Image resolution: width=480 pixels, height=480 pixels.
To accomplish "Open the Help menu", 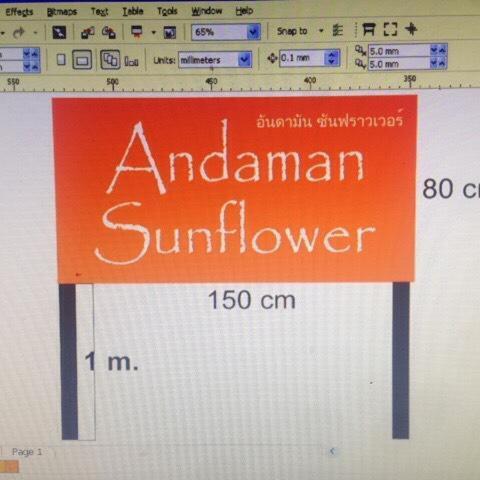I will coord(244,11).
